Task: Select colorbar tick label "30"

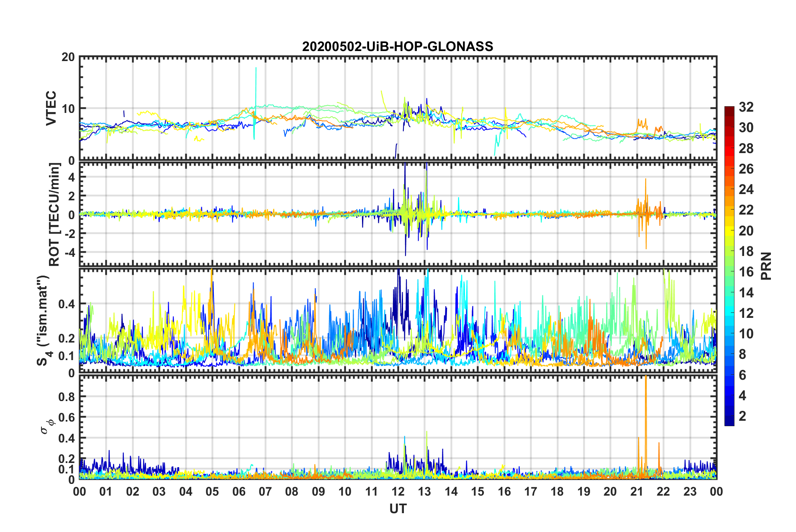Action: click(746, 128)
